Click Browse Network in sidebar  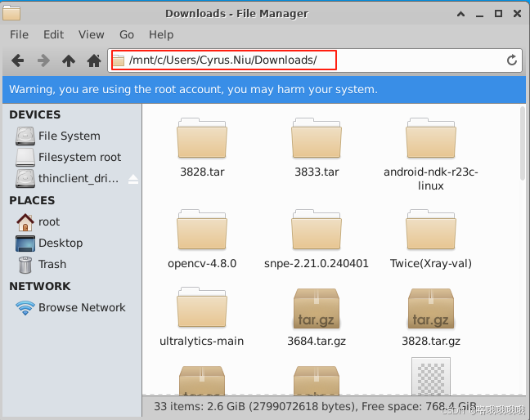click(72, 307)
